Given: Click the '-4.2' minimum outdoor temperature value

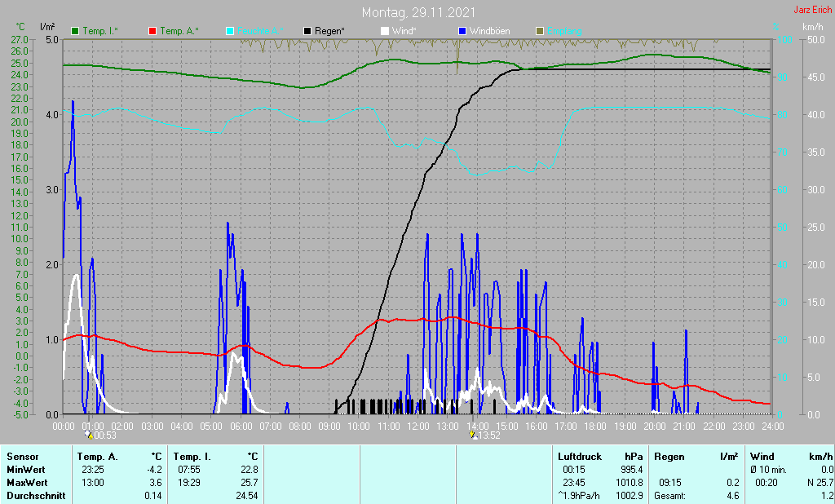Looking at the screenshot, I should (154, 470).
